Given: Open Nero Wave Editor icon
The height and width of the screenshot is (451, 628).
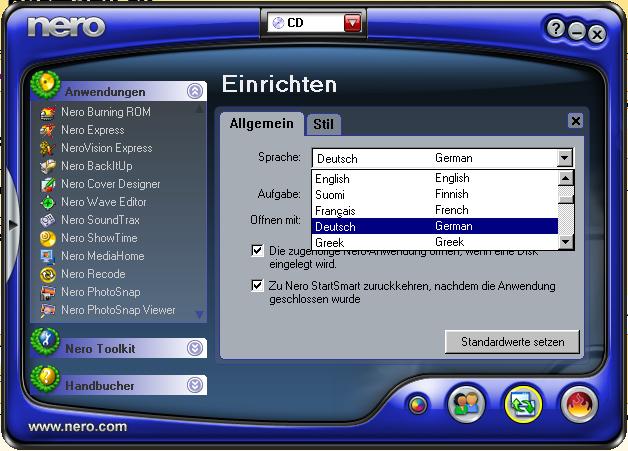Looking at the screenshot, I should 48,202.
